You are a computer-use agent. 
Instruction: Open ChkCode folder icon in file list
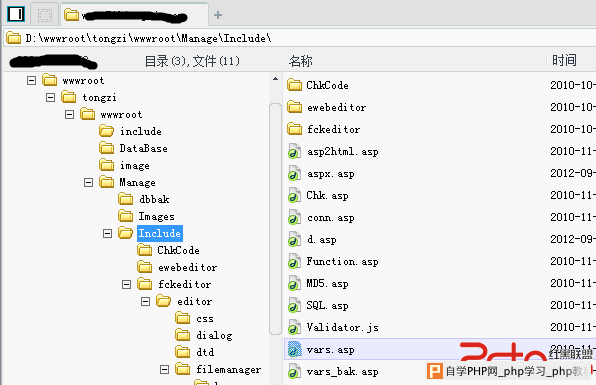pyautogui.click(x=295, y=85)
